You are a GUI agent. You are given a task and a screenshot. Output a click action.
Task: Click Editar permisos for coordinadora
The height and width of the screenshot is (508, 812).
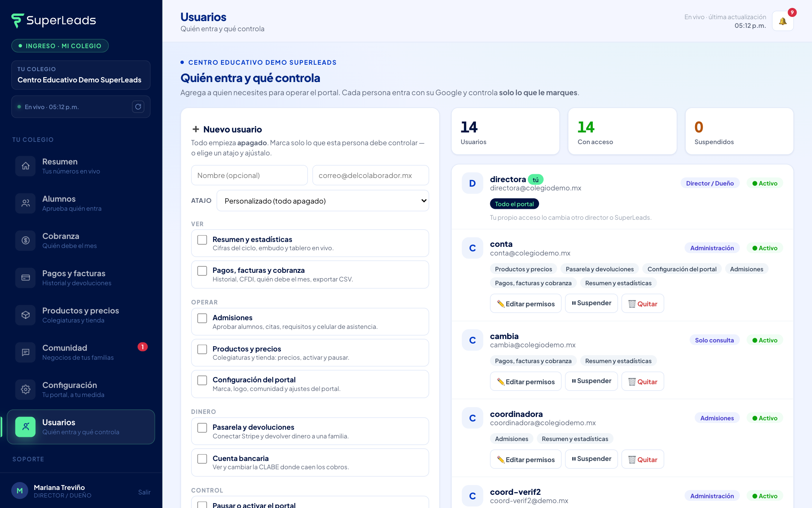click(526, 459)
